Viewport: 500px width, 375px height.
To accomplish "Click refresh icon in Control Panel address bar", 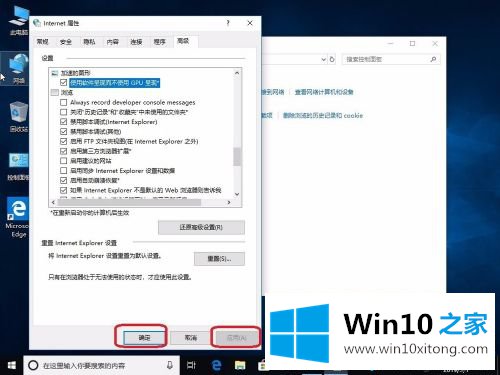I will pos(332,59).
